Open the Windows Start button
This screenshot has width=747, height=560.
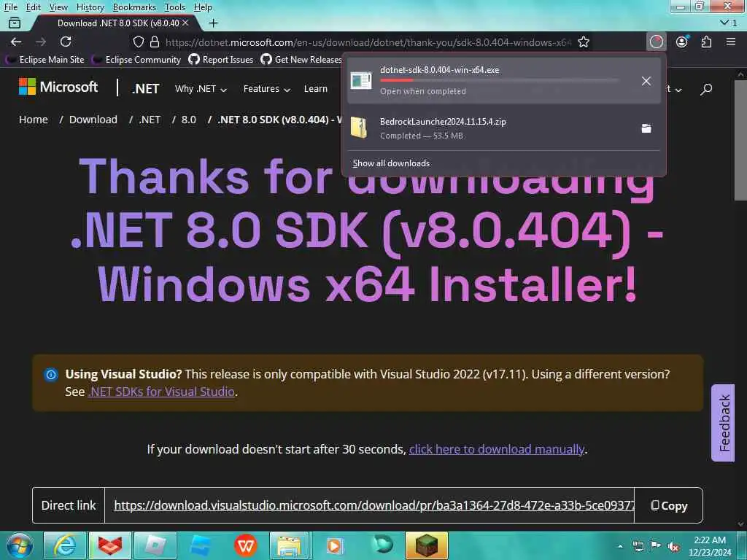click(x=20, y=545)
